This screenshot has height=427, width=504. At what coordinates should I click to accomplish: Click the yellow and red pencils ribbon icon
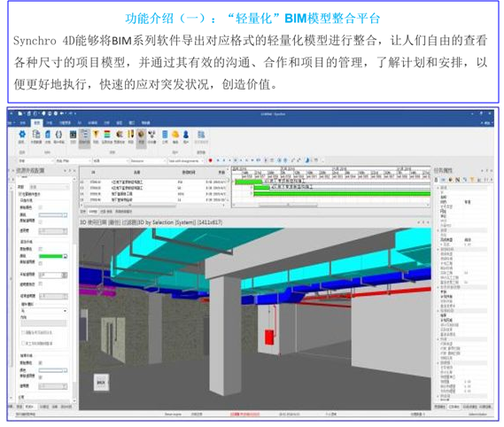click(x=130, y=135)
